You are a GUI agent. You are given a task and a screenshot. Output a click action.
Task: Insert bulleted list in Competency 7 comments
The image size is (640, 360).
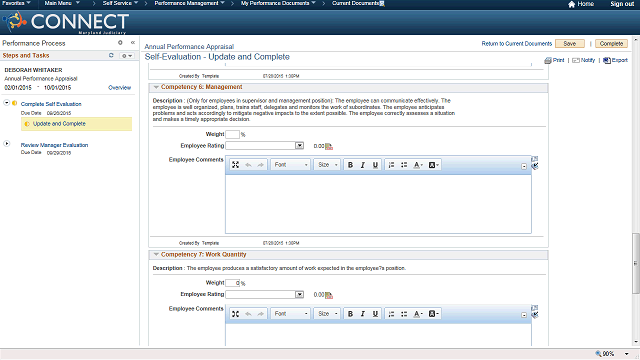404,314
